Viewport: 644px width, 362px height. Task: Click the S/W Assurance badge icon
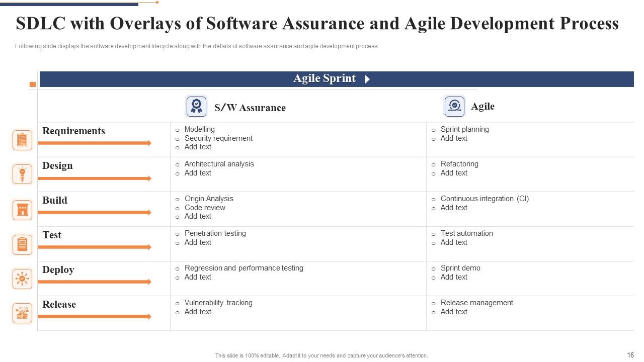coord(196,107)
